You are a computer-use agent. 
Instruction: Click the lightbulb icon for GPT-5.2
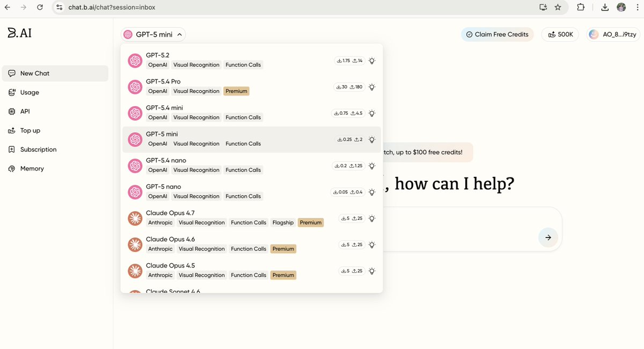tap(372, 61)
